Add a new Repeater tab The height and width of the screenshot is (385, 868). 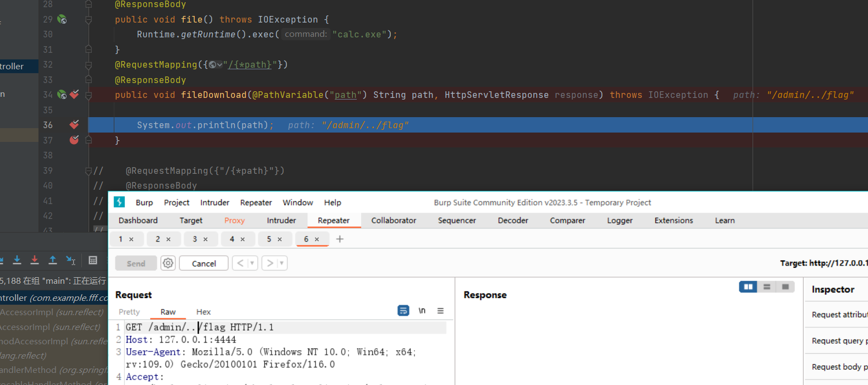[x=340, y=239]
